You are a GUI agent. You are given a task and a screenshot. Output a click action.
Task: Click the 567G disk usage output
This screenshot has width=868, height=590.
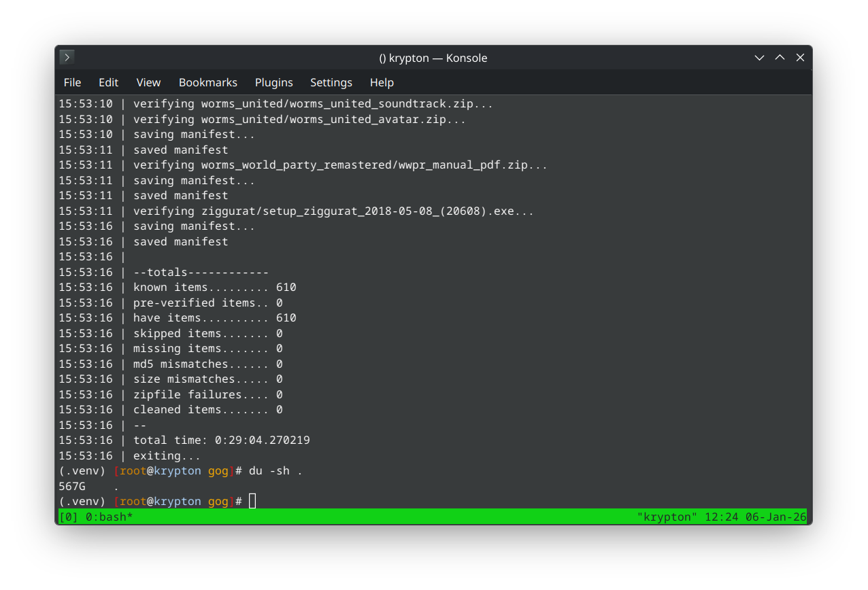point(72,486)
